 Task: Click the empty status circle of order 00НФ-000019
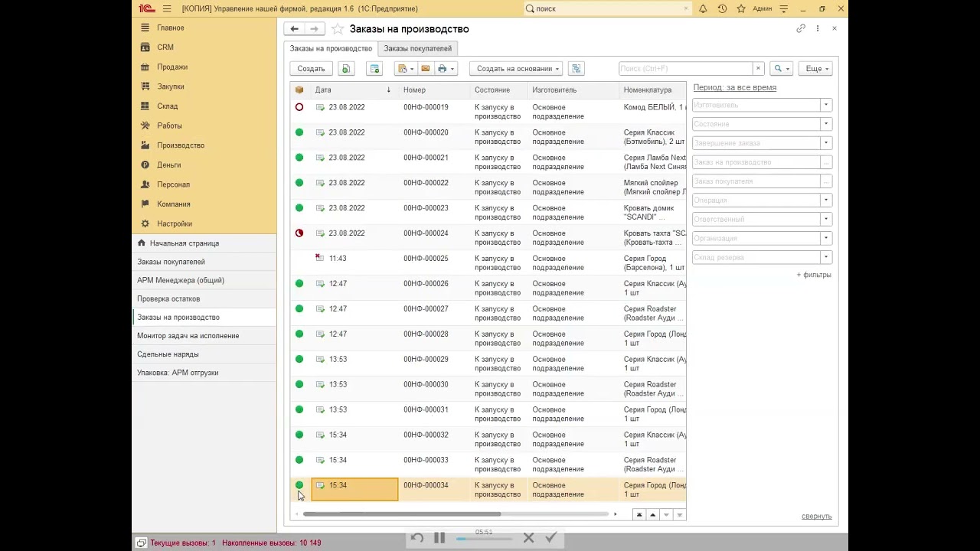[x=299, y=107]
